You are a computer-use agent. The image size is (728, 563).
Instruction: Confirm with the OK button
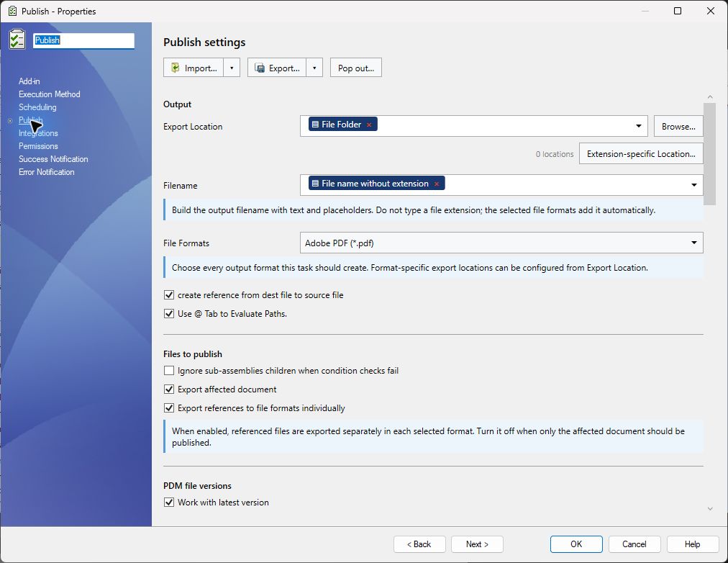pyautogui.click(x=576, y=544)
